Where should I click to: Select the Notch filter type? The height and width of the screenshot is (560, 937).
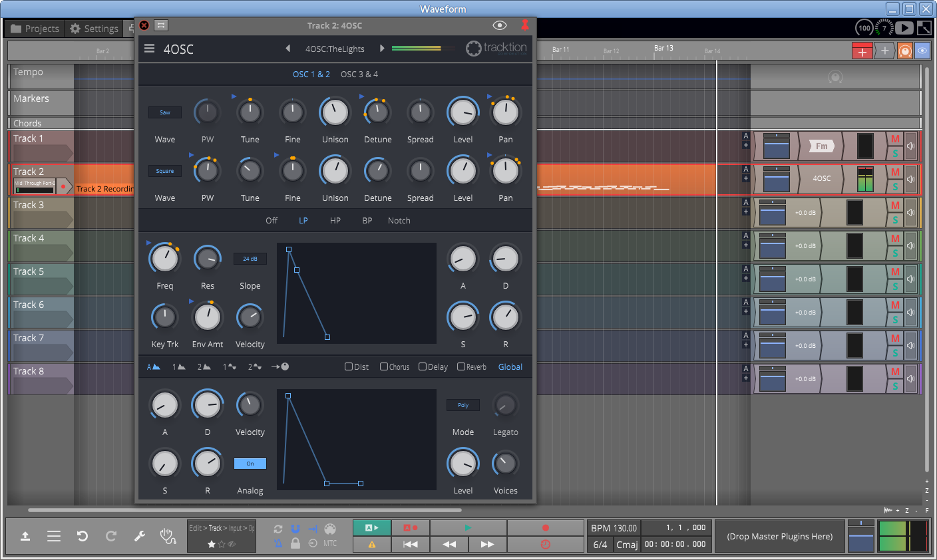[x=399, y=221]
